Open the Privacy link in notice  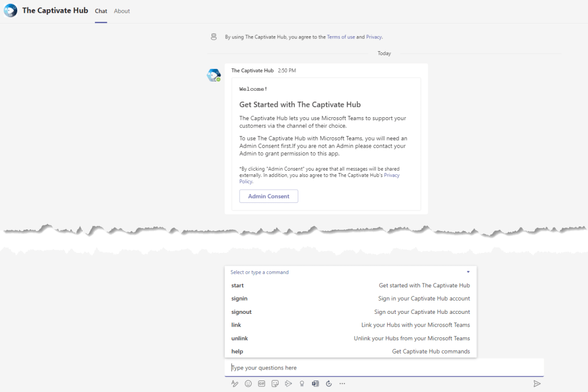coord(374,37)
